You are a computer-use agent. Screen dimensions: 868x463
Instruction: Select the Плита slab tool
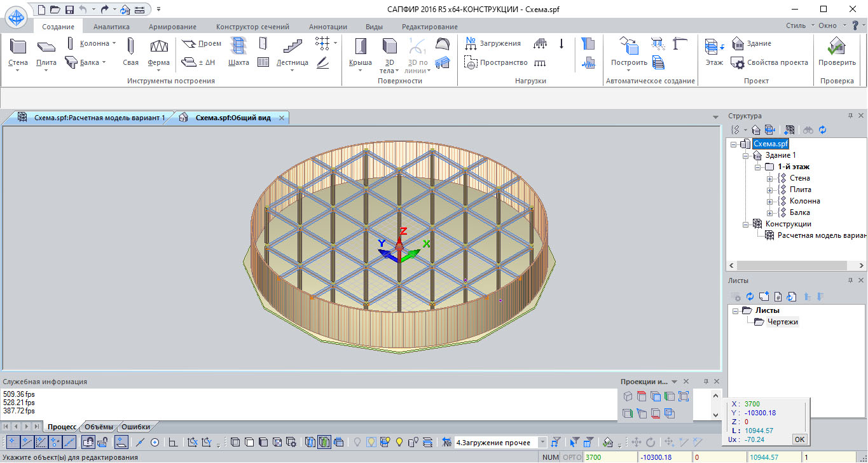point(46,53)
